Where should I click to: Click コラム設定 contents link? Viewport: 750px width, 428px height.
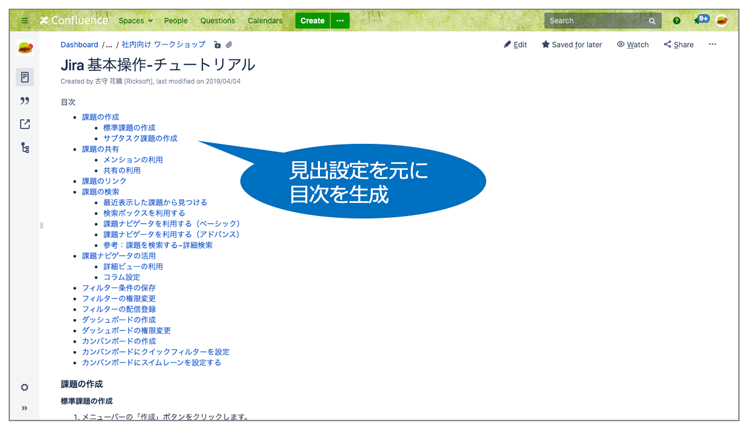(122, 277)
